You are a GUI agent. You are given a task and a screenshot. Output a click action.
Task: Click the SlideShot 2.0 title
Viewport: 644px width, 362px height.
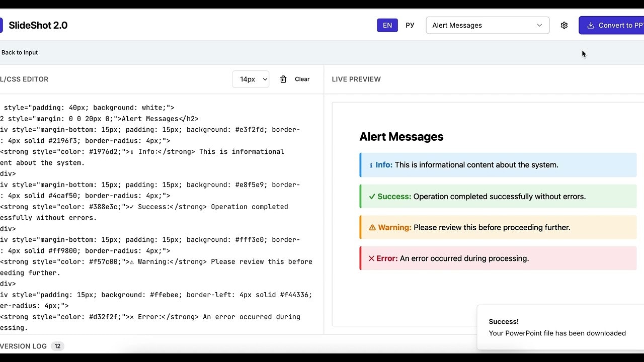tap(38, 25)
